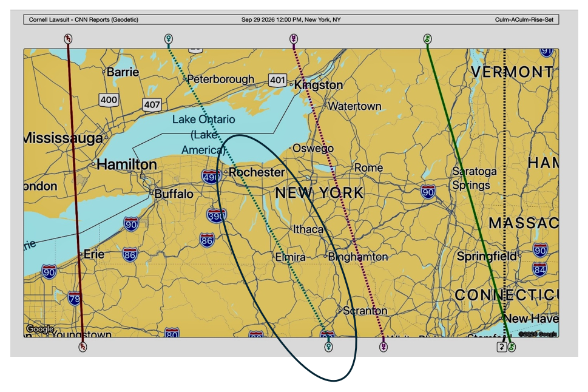Click the Watertown city label
Image resolution: width=588 pixels, height=392 pixels.
(x=355, y=106)
